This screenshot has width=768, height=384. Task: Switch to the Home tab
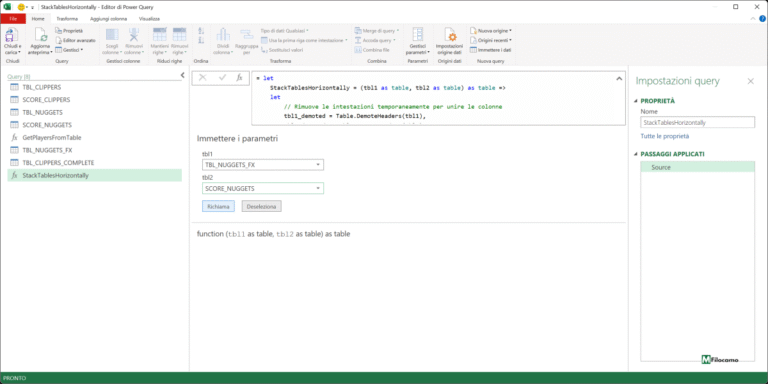click(x=38, y=19)
